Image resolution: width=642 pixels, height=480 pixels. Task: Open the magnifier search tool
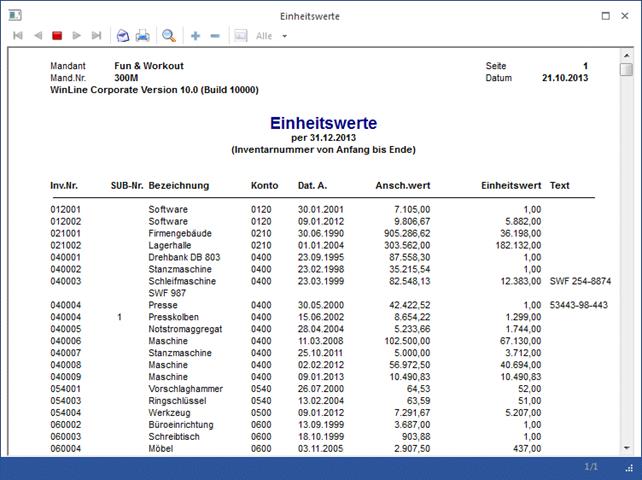[x=169, y=36]
